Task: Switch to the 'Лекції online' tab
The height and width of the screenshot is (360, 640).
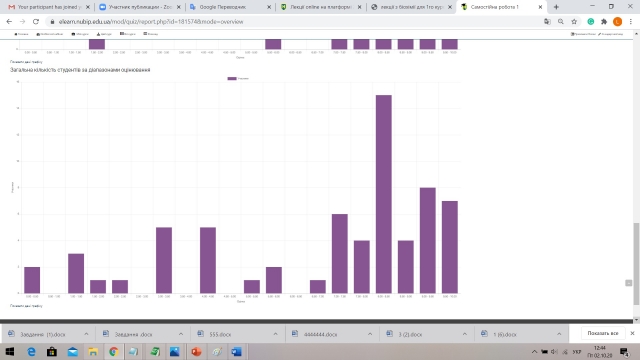Action: (320, 7)
